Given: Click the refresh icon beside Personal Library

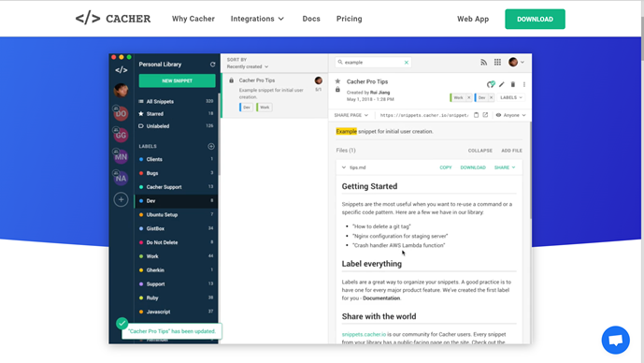Looking at the screenshot, I should click(x=212, y=65).
